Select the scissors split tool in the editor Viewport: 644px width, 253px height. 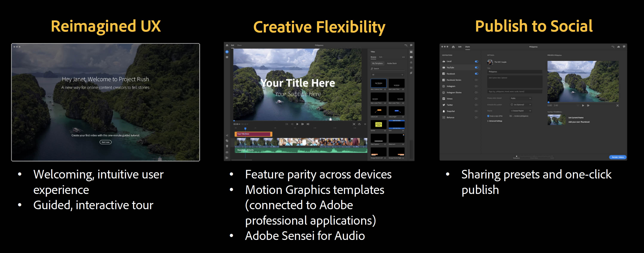[227, 135]
